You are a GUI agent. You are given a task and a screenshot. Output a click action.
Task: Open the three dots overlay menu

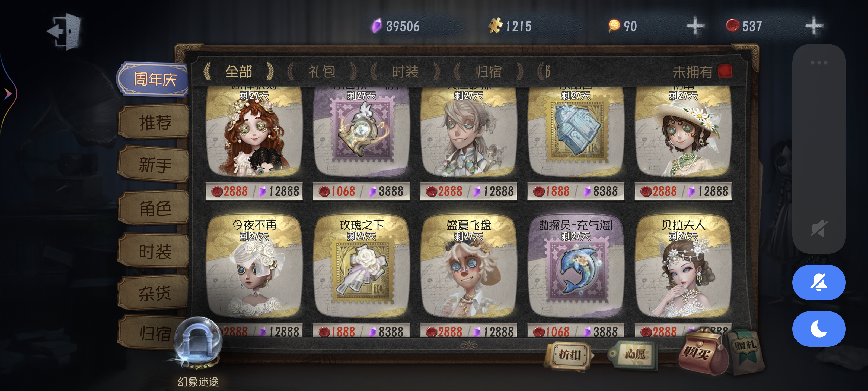[x=819, y=63]
